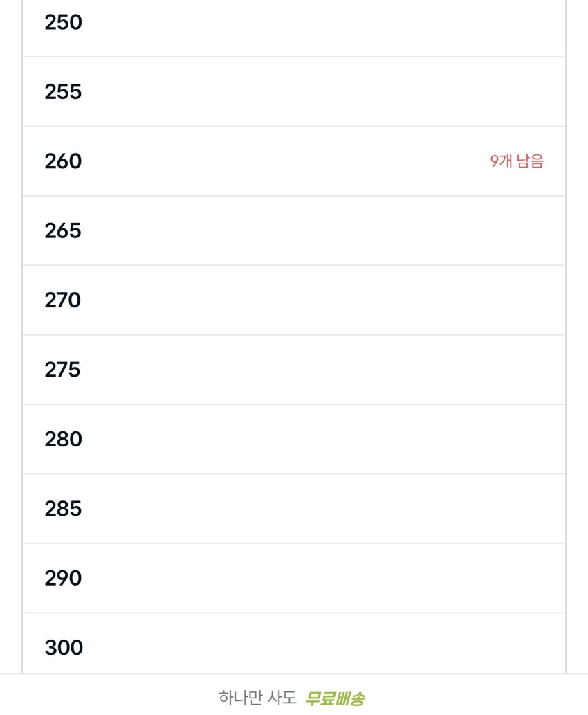Choose size 270
Image resolution: width=588 pixels, height=715 pixels.
tap(63, 300)
